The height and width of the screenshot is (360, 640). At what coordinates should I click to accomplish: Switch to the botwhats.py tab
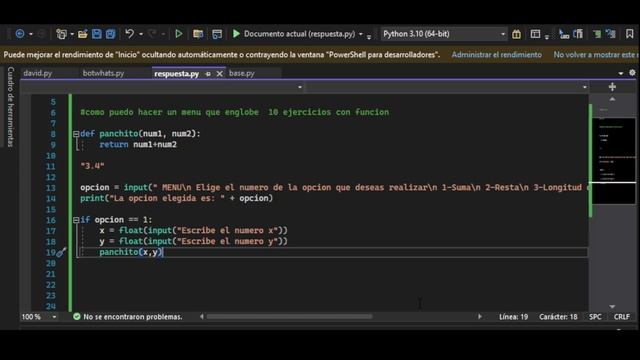point(103,73)
